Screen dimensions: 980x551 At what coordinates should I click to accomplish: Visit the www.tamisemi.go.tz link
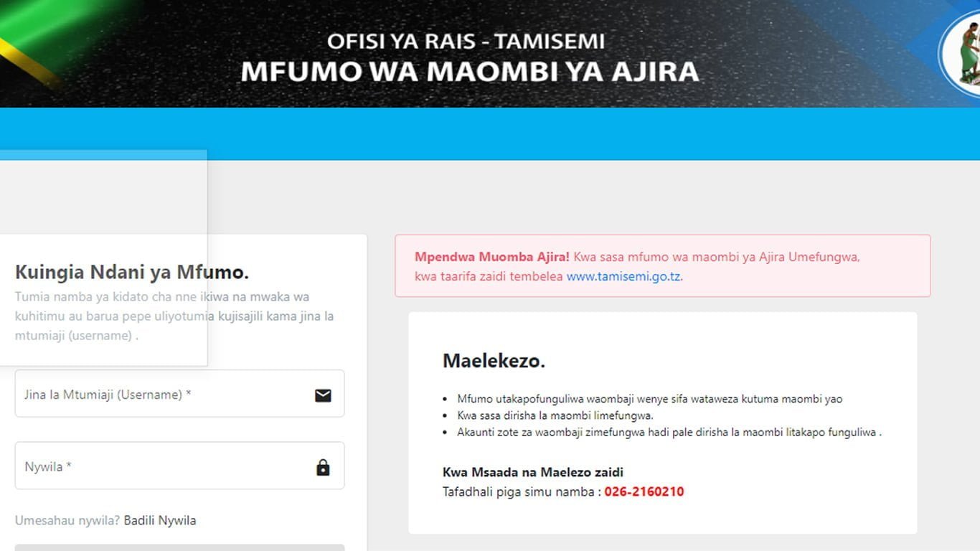click(623, 276)
